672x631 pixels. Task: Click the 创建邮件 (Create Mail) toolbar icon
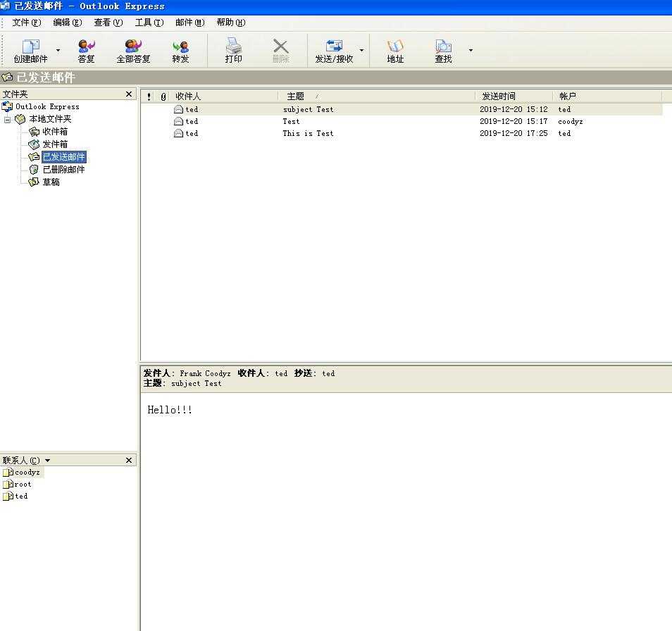click(30, 51)
